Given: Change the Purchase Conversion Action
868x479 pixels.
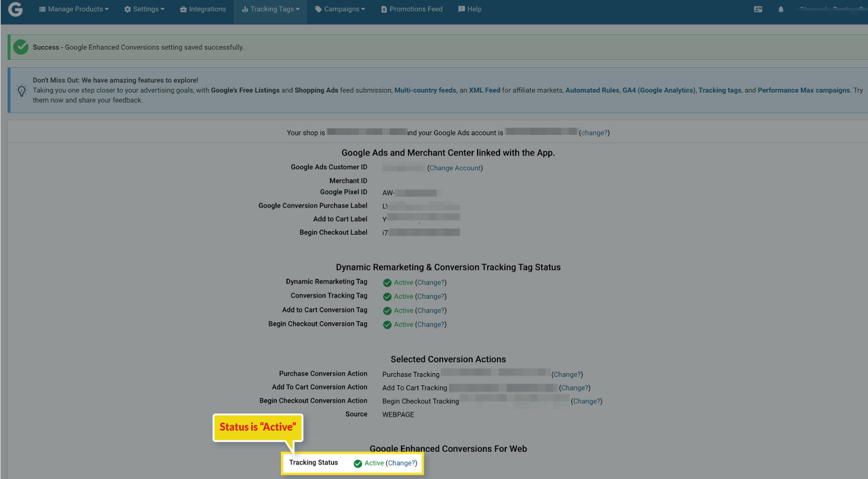Looking at the screenshot, I should click(x=567, y=374).
